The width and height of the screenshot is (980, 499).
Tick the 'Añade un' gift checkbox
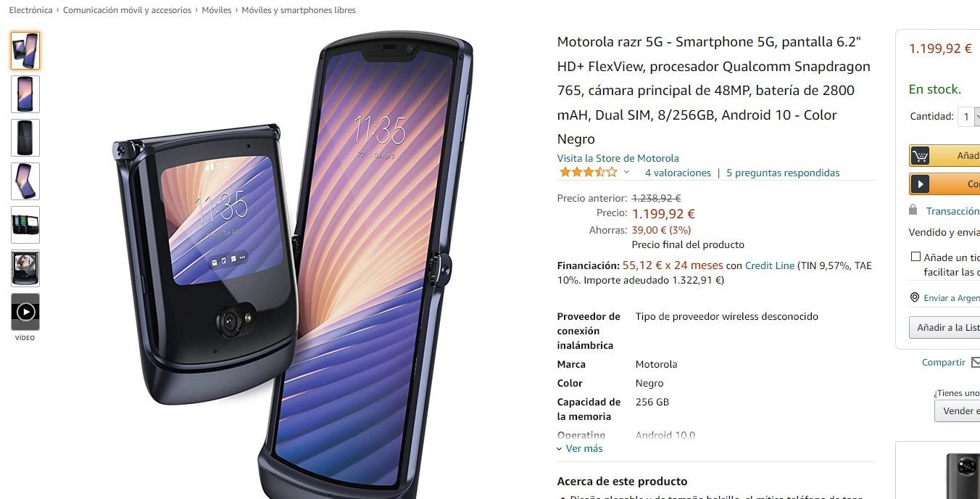coord(915,257)
